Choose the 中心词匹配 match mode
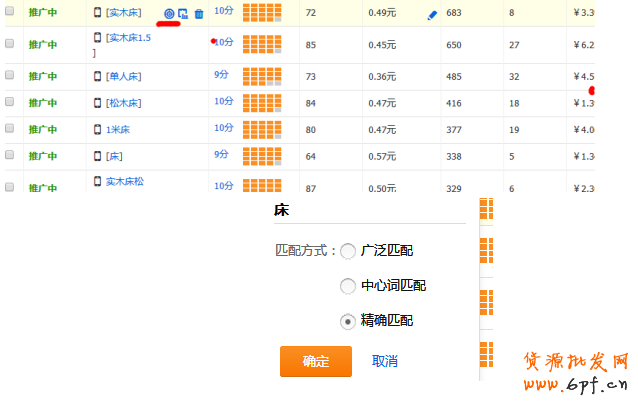Viewport: 638px width, 406px height. point(348,286)
